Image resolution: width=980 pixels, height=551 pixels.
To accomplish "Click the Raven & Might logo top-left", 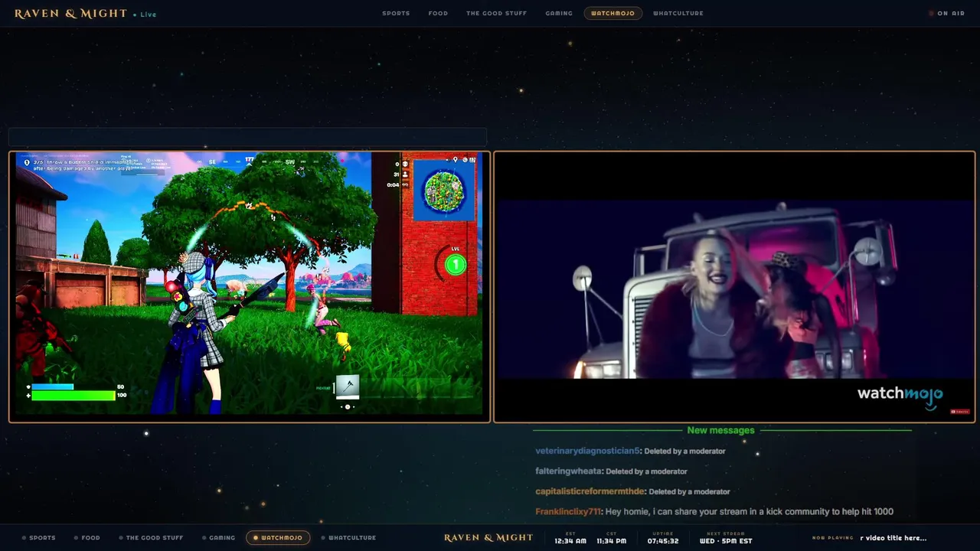I will (x=70, y=14).
